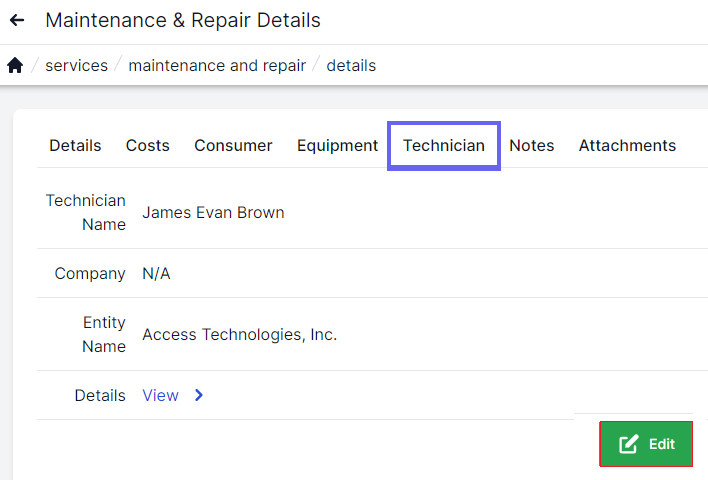This screenshot has width=708, height=480.
Task: Switch to the Attachments tab
Action: [x=627, y=145]
